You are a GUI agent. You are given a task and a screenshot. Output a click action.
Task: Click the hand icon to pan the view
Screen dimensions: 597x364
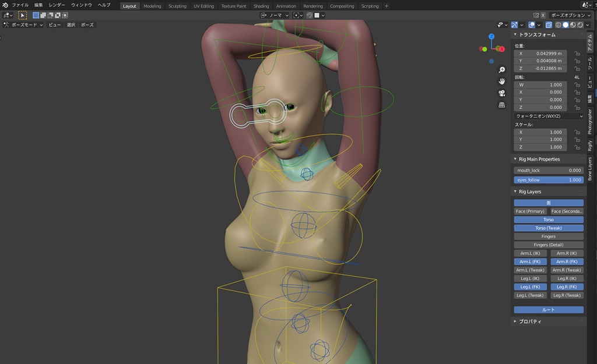click(x=502, y=82)
